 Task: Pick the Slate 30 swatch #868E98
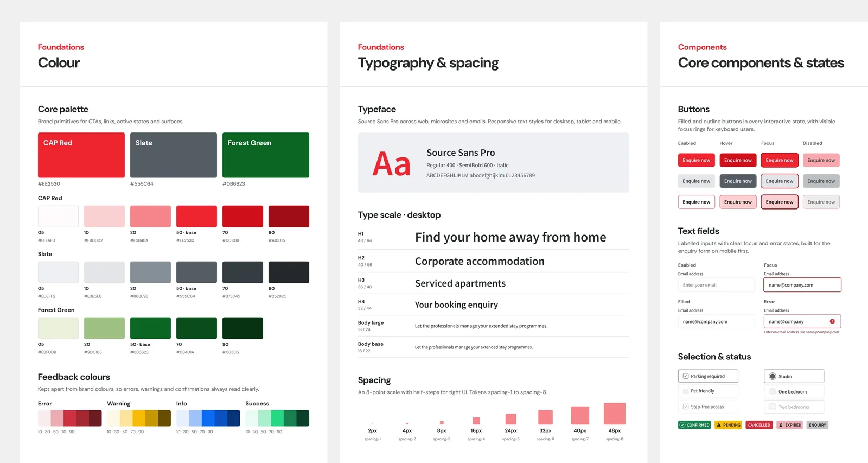coord(150,272)
